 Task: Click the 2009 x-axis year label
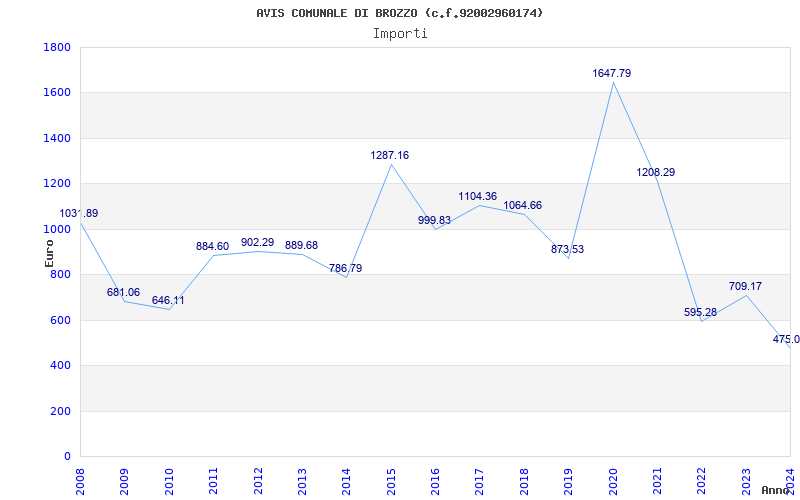tap(124, 481)
